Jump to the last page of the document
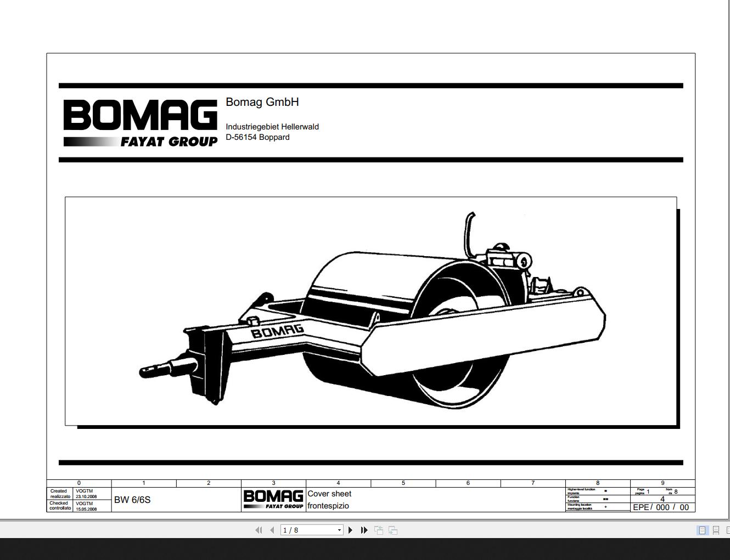The height and width of the screenshot is (560, 730). (364, 530)
